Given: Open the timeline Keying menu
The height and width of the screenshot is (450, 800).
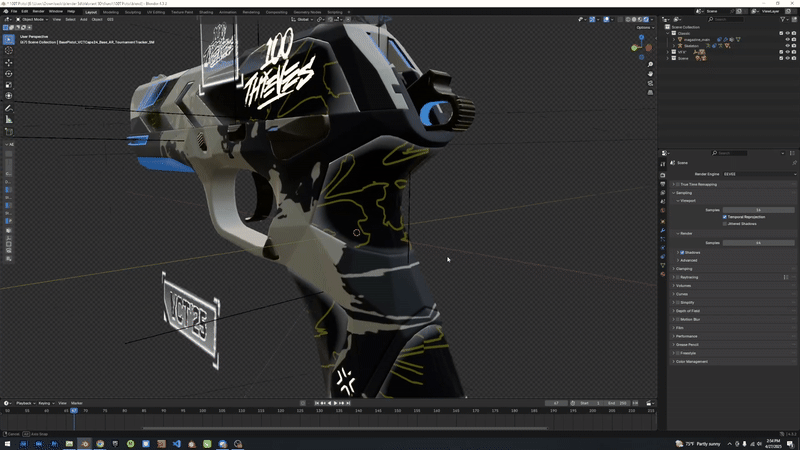Looking at the screenshot, I should pyautogui.click(x=45, y=403).
